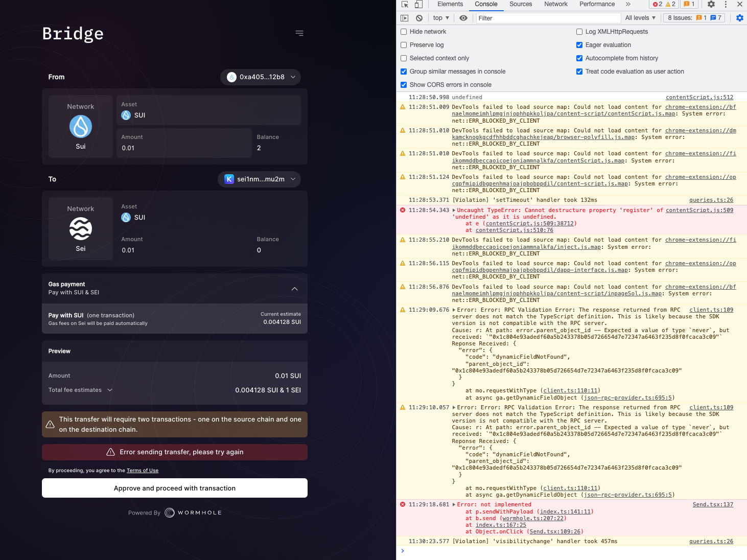The height and width of the screenshot is (560, 747).
Task: Clear the console with the ban icon
Action: 419,17
